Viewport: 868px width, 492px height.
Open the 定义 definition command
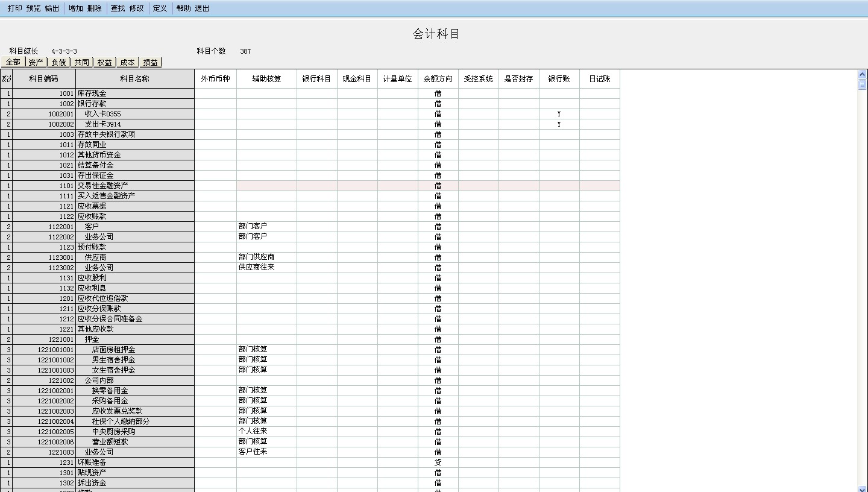coord(159,8)
